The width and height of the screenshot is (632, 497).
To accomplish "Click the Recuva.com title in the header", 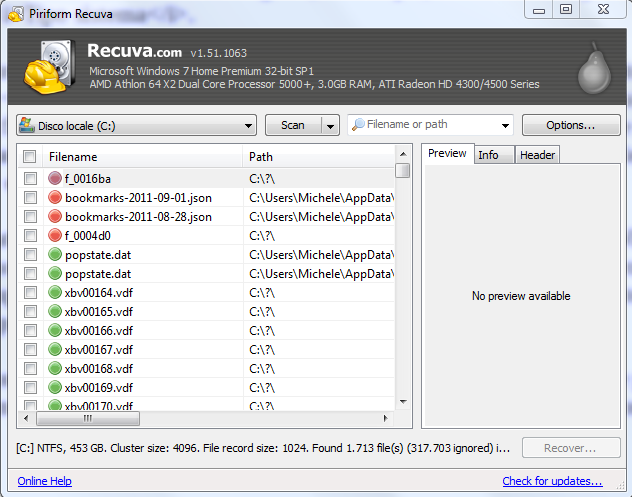I will coord(135,51).
